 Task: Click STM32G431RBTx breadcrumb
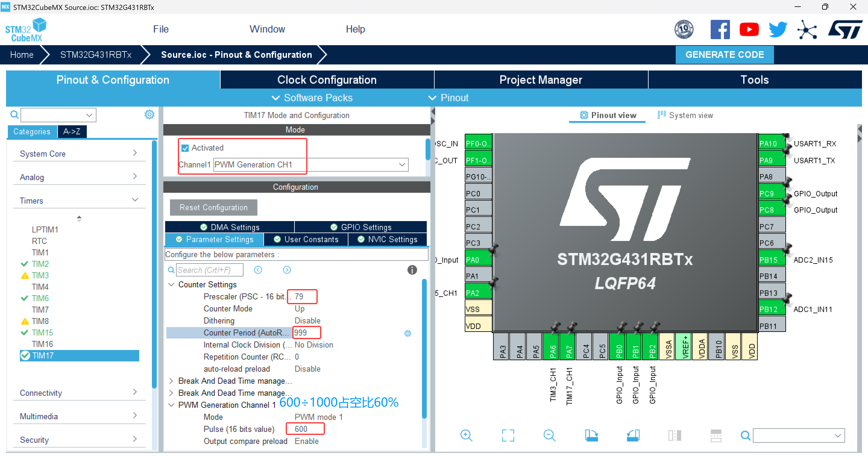pyautogui.click(x=96, y=55)
